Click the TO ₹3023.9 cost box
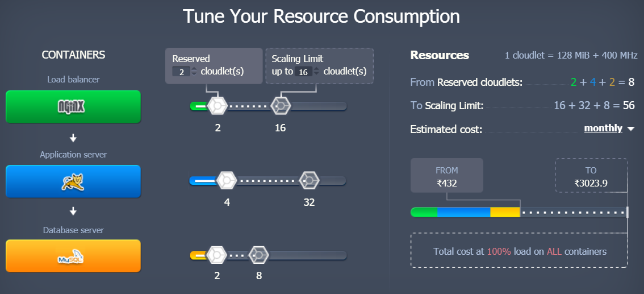Screen dimensions: 644x294 [x=591, y=176]
